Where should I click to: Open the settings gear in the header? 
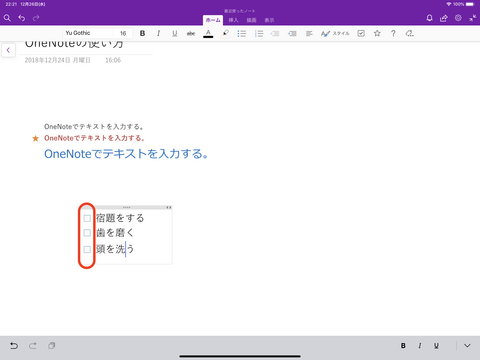[458, 18]
